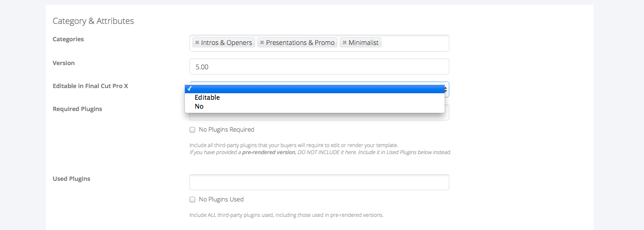Click the 'Editable in Final Cut Pro X' label
The height and width of the screenshot is (230, 644).
coord(90,86)
